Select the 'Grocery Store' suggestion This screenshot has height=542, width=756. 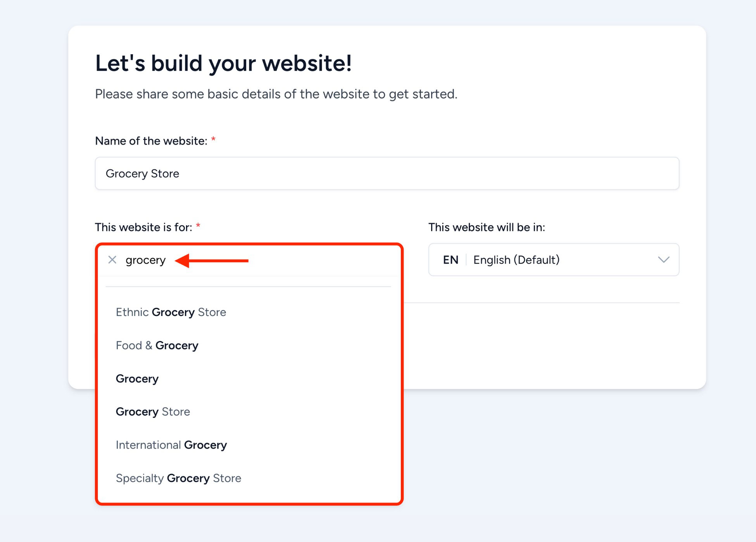[153, 412]
